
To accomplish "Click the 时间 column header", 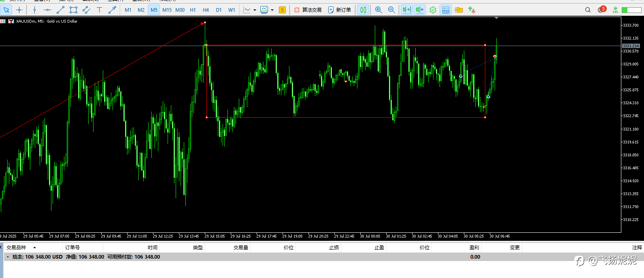I will (x=153, y=247).
